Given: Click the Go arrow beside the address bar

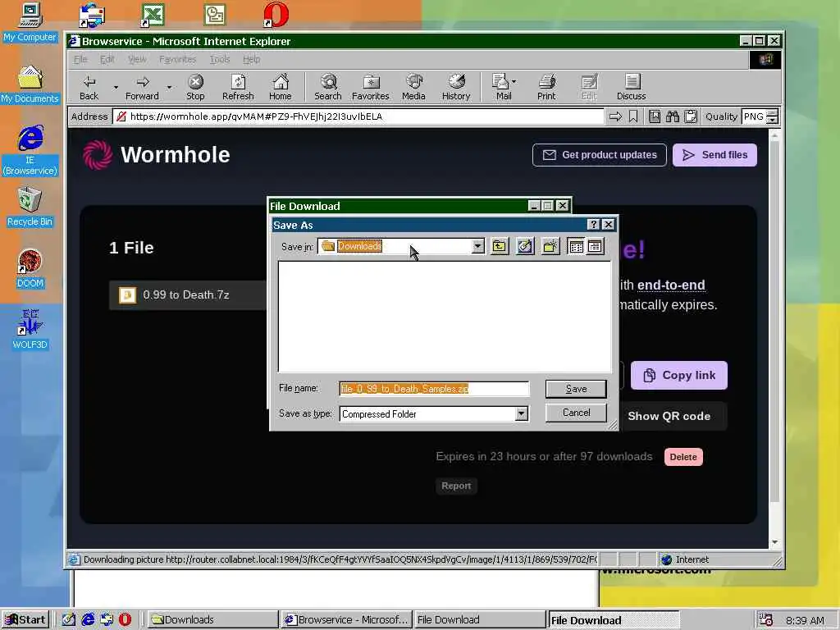Looking at the screenshot, I should (615, 116).
